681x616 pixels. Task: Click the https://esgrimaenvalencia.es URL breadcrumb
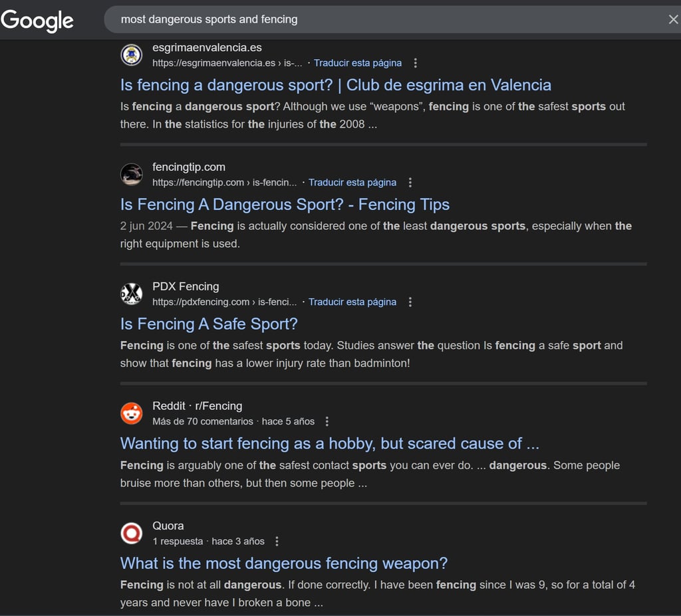pyautogui.click(x=227, y=63)
